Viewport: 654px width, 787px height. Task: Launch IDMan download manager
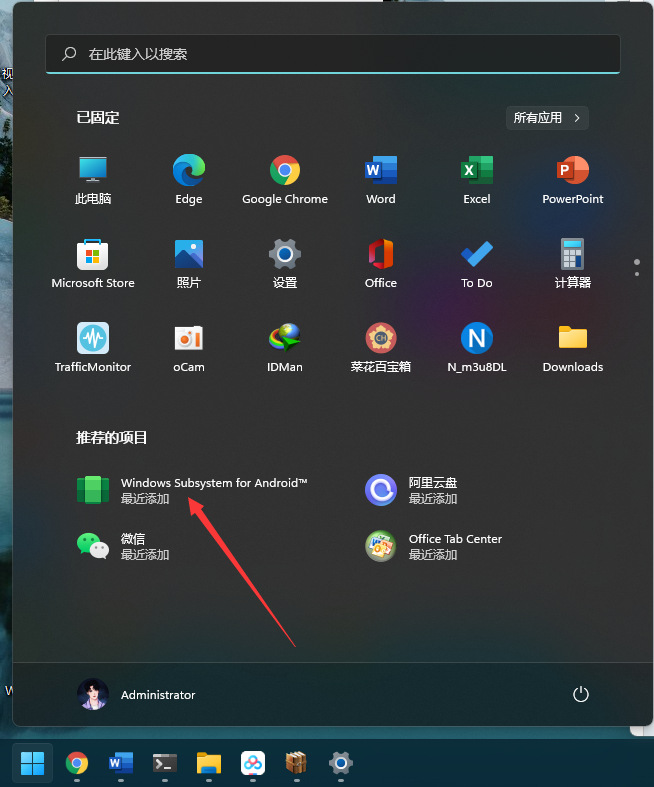click(285, 348)
